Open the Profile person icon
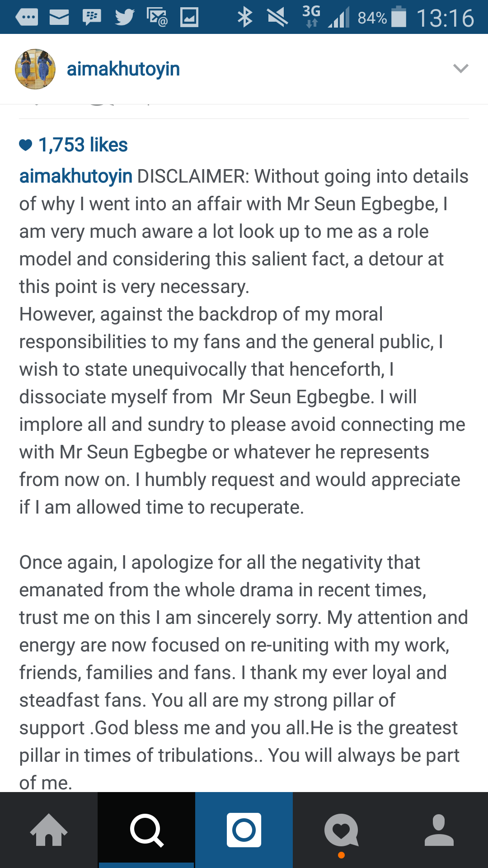Viewport: 488px width, 868px height. (x=439, y=830)
